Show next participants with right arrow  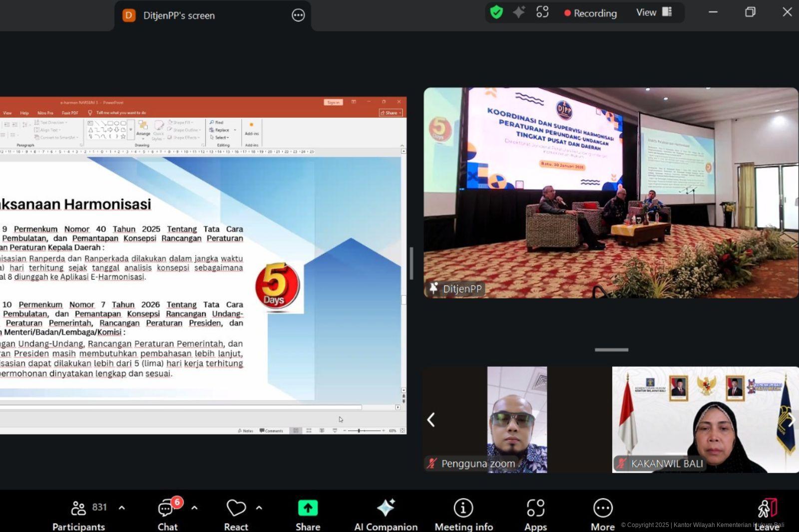point(792,420)
